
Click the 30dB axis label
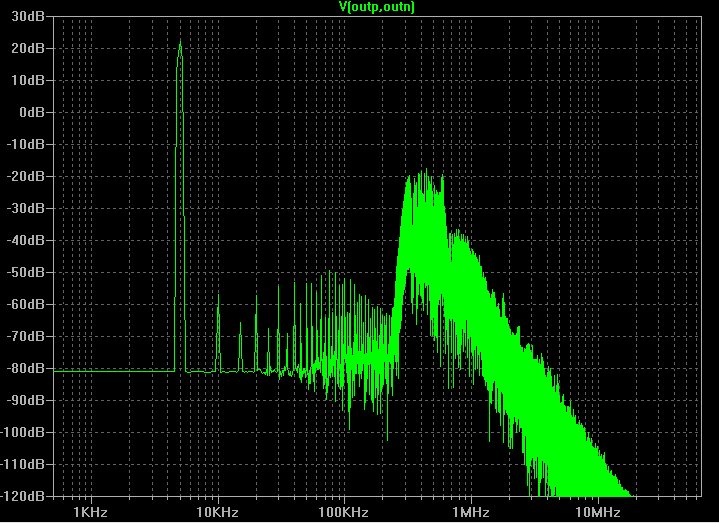[x=28, y=17]
